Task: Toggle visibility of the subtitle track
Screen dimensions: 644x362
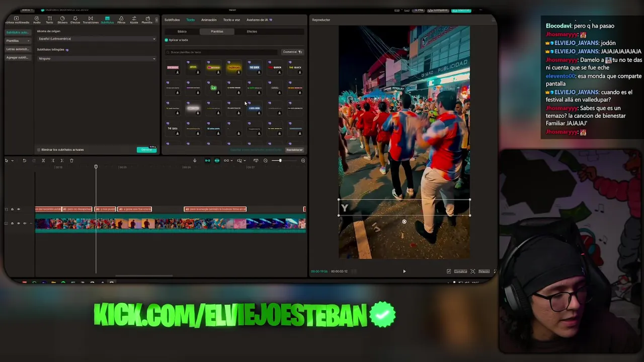Action: pos(19,209)
